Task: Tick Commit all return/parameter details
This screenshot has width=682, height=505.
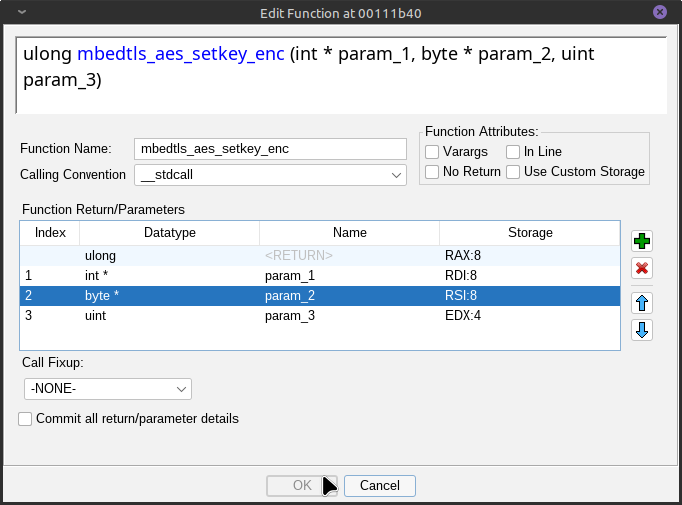Action: pos(25,419)
